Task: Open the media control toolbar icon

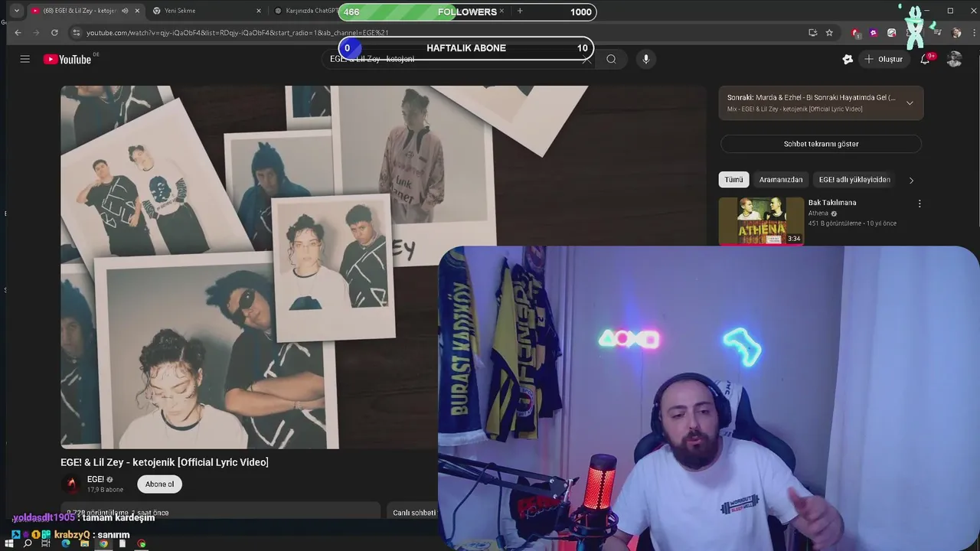Action: click(937, 33)
